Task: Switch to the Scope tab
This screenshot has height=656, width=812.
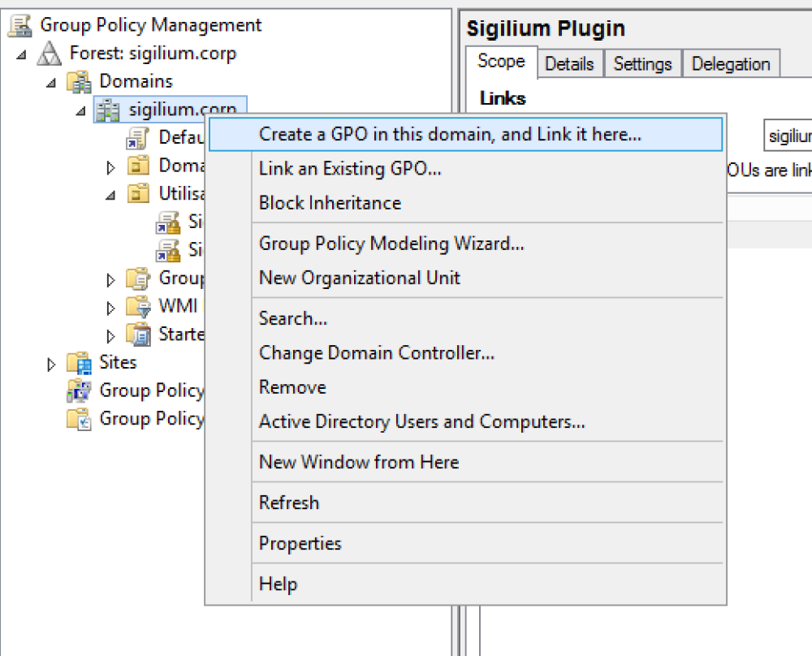Action: pos(501,62)
